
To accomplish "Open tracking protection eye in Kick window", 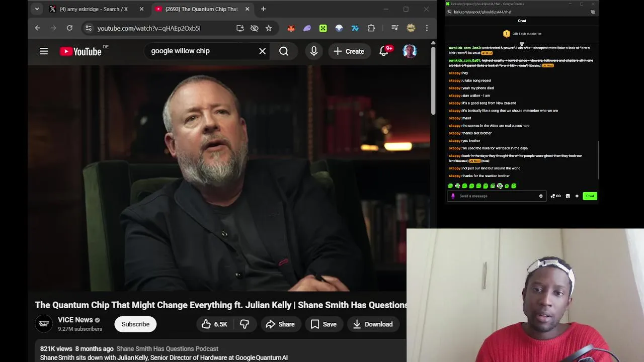I will point(593,12).
